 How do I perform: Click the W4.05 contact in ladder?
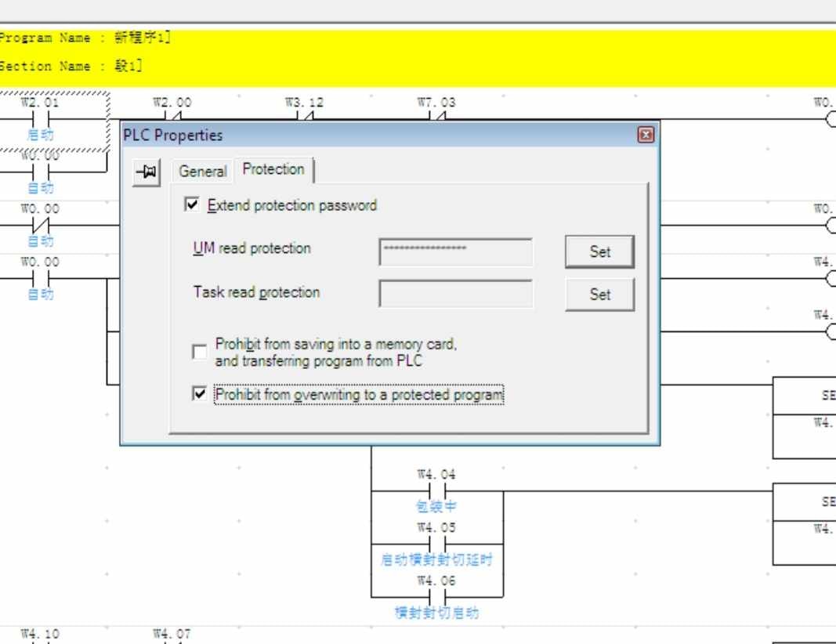click(436, 544)
